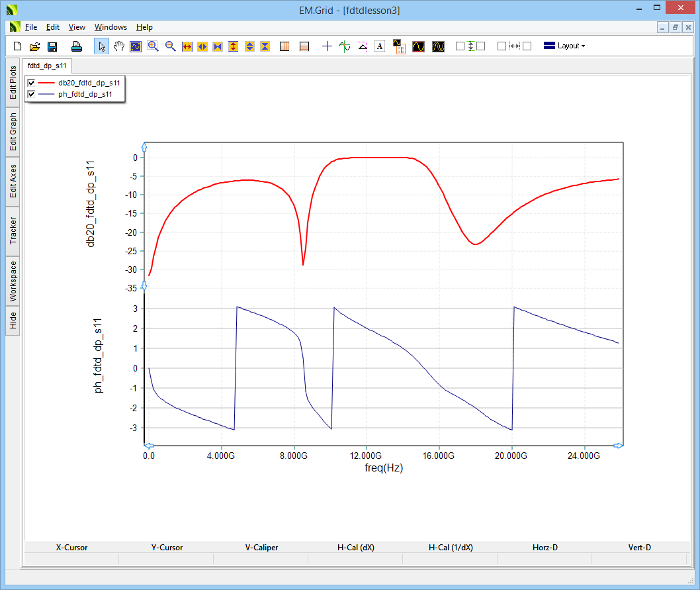
Task: Click the top handle of the vertical axis
Action: [x=144, y=146]
